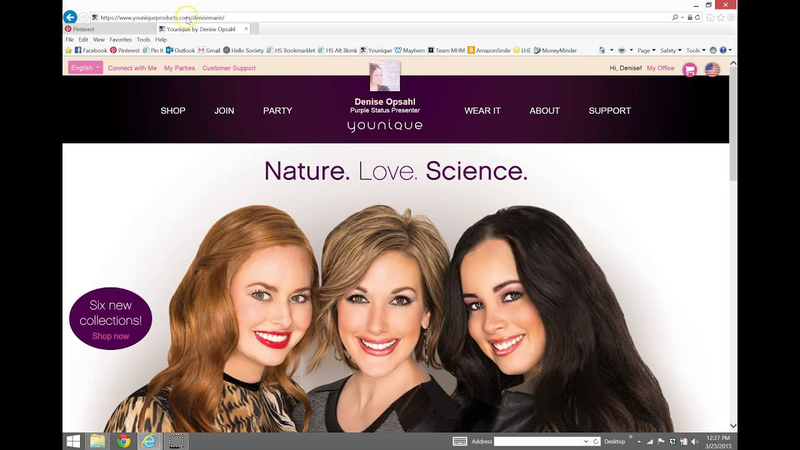The image size is (800, 450).
Task: Click the SHOP navigation link
Action: pos(173,111)
